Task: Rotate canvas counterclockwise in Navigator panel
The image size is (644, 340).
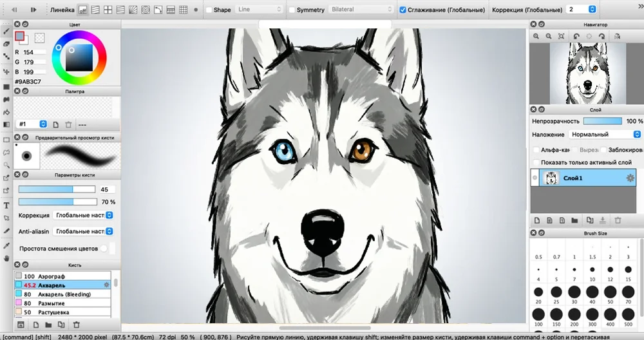Action: [576, 36]
